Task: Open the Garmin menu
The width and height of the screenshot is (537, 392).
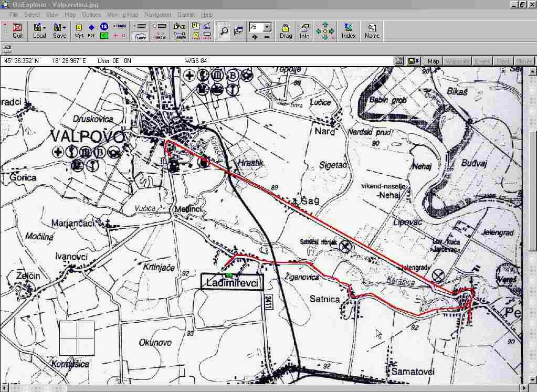Action: [186, 15]
